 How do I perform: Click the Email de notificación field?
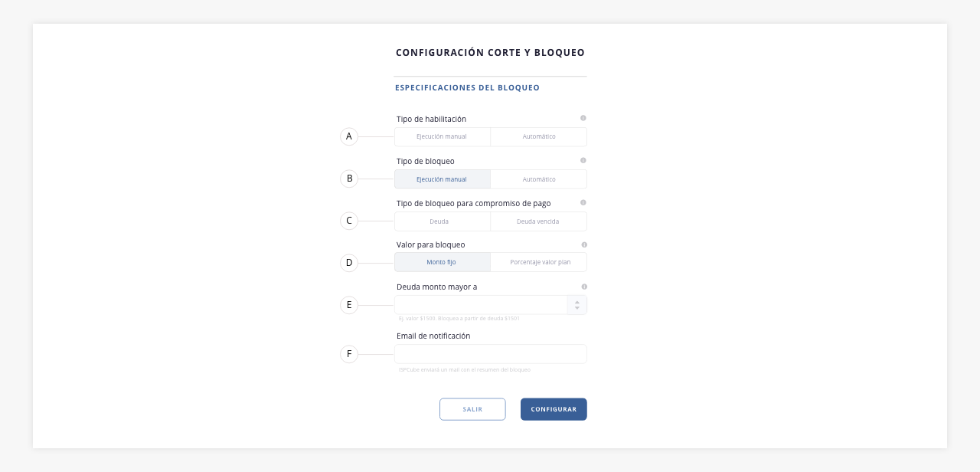pos(491,354)
